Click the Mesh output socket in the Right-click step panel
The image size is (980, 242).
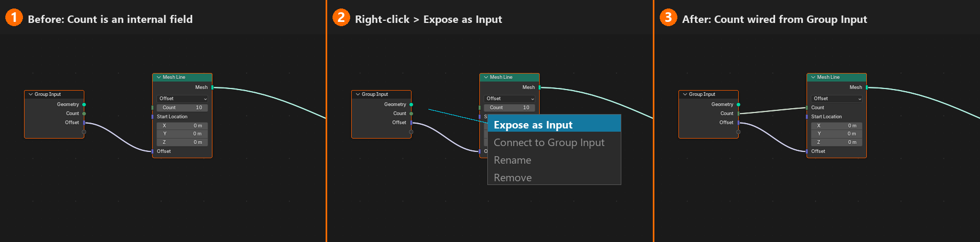(x=540, y=87)
